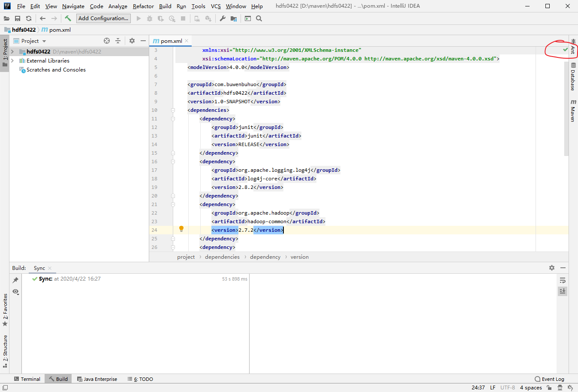Open the Navigate menu
This screenshot has width=578, height=392.
point(73,6)
